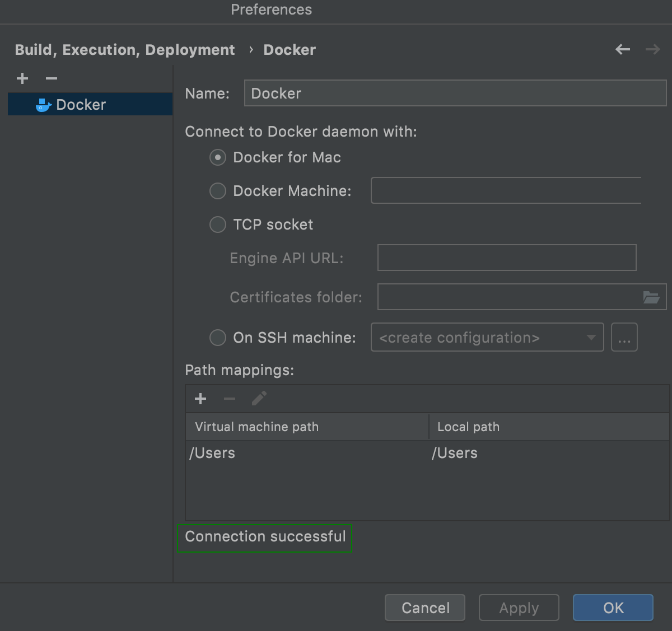Select the Docker for Mac option
672x631 pixels.
(218, 157)
